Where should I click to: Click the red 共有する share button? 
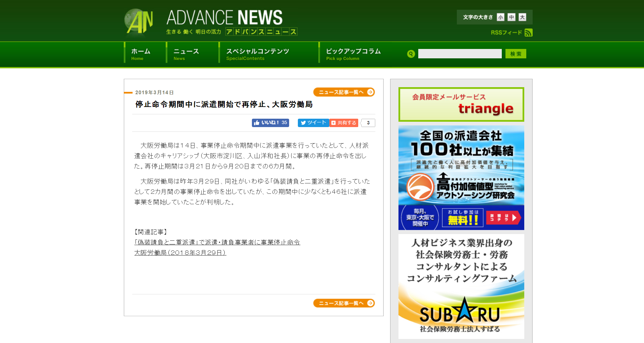(x=344, y=123)
